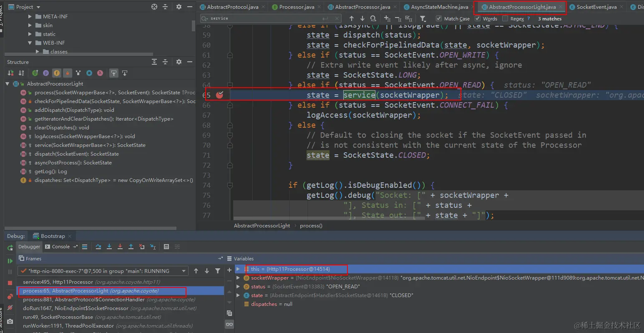View breakpoints with the red dots icon
The width and height of the screenshot is (644, 333).
coord(10,296)
